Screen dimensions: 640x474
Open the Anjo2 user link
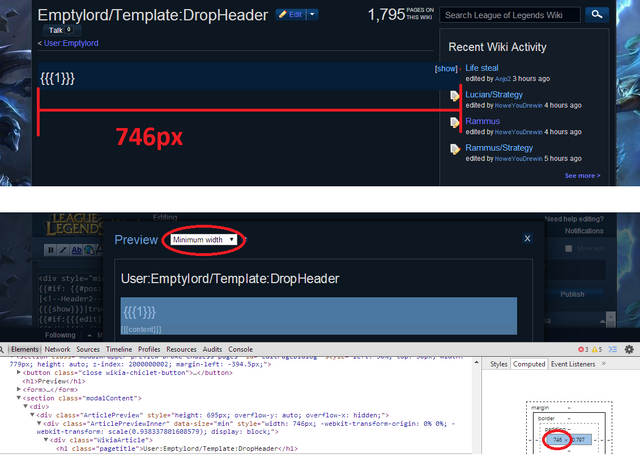tap(502, 79)
